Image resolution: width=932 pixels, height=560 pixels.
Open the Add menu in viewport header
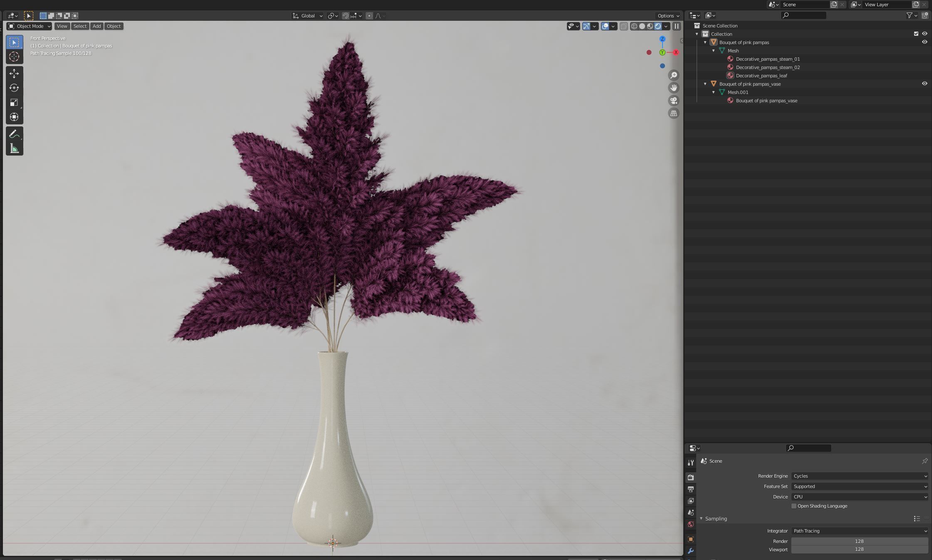tap(96, 26)
